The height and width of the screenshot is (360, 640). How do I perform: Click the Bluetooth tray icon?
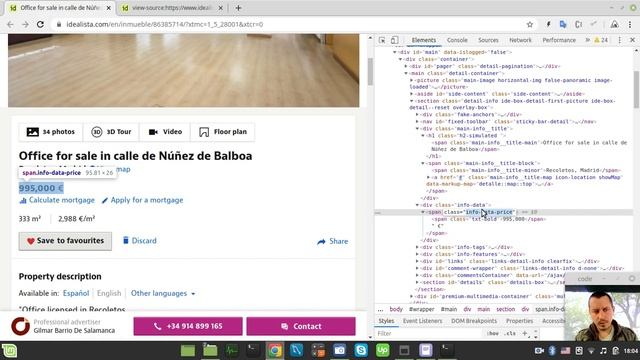pos(552,351)
